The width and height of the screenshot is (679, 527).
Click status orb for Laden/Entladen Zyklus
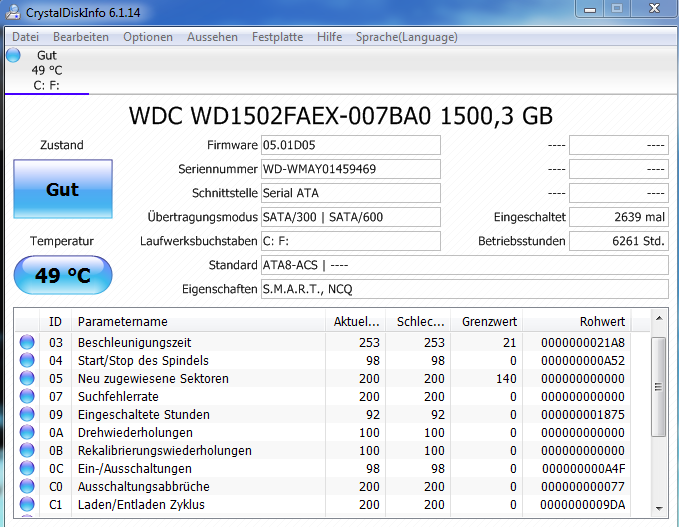pos(27,504)
